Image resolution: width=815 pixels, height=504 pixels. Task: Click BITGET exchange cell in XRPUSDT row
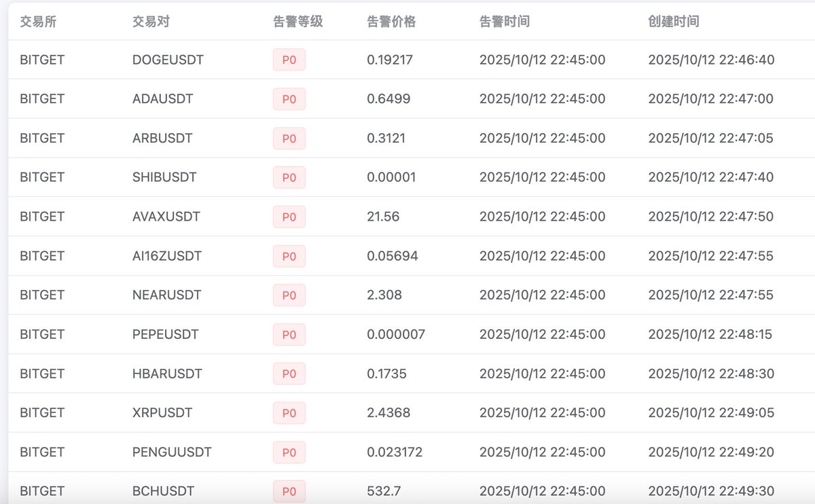(x=42, y=413)
